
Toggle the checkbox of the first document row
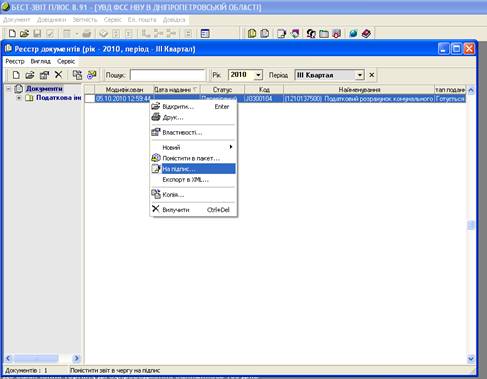click(90, 99)
